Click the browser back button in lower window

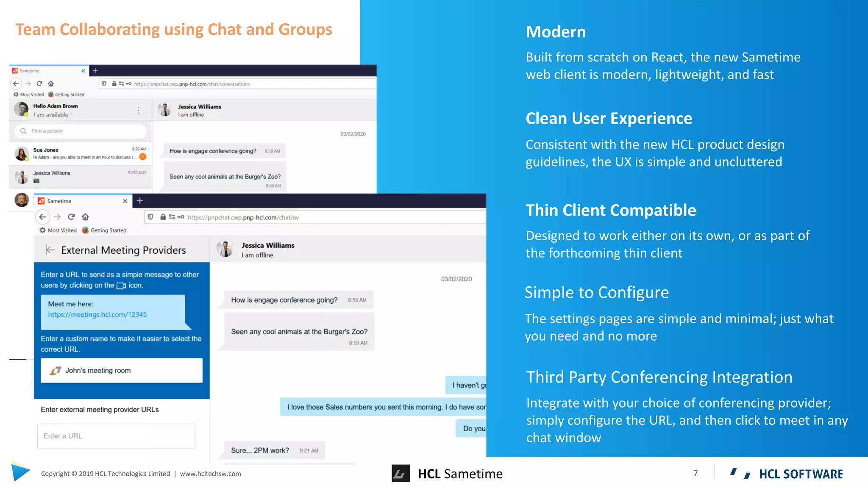(x=42, y=217)
